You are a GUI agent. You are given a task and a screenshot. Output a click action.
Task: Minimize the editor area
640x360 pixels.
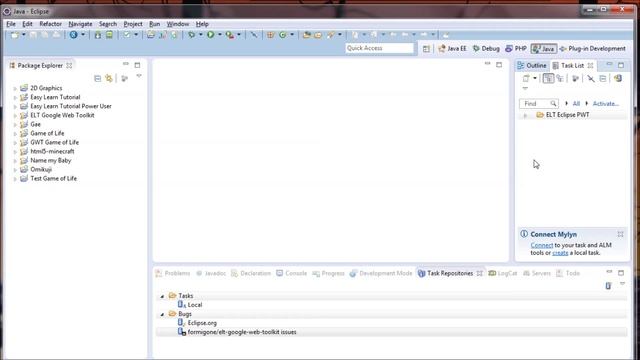click(x=487, y=64)
